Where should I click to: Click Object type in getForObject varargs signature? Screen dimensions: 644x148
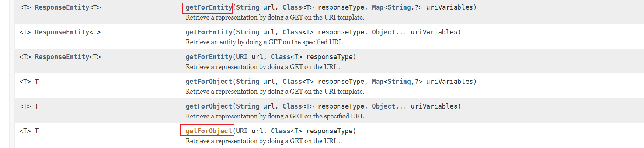coord(383,106)
